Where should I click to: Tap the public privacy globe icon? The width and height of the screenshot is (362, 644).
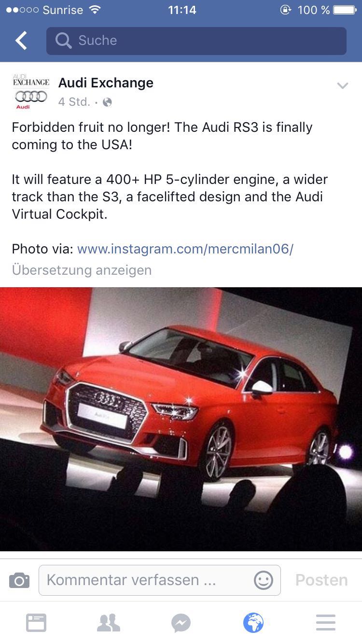pos(107,102)
